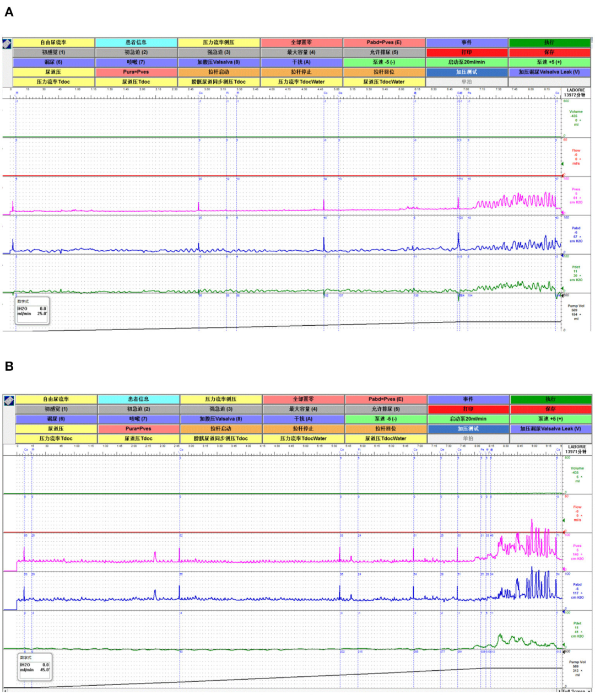
Task: Select 自由尿流率 in panel B
Action: [56, 399]
